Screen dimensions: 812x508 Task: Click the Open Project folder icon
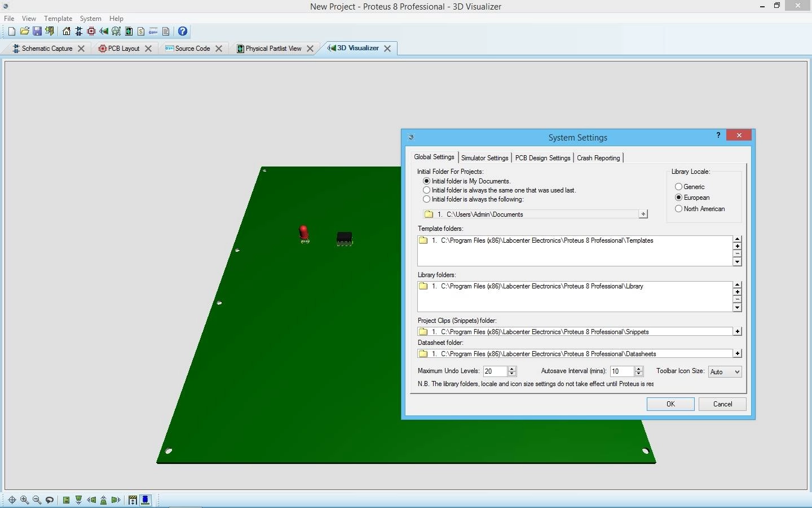click(24, 32)
